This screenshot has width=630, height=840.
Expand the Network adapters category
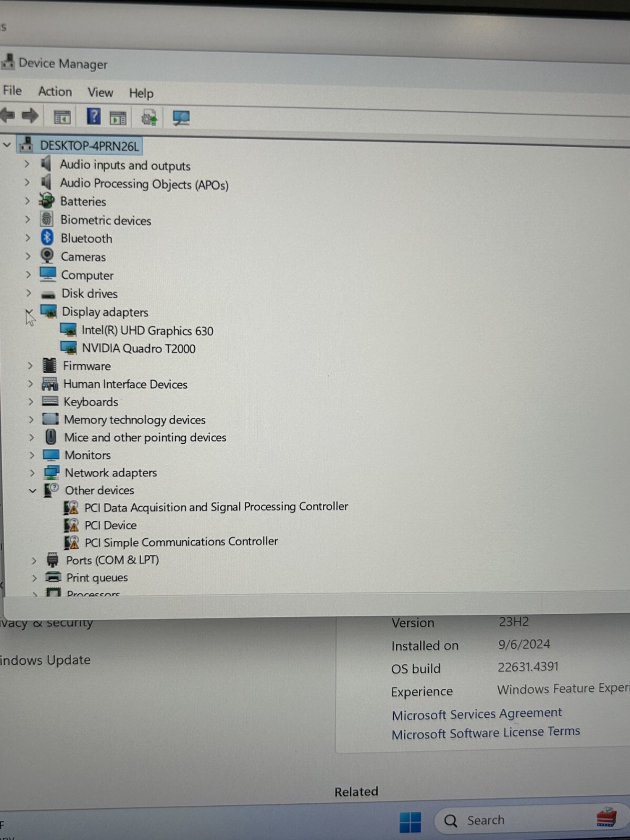32,472
